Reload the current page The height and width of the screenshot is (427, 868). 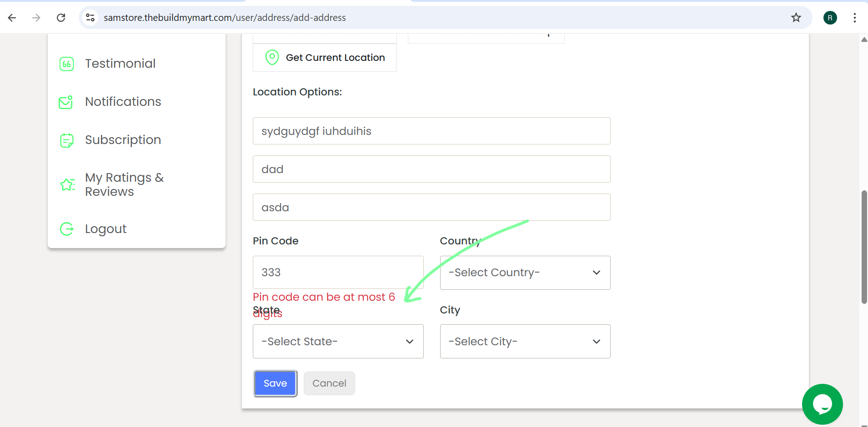pos(61,18)
